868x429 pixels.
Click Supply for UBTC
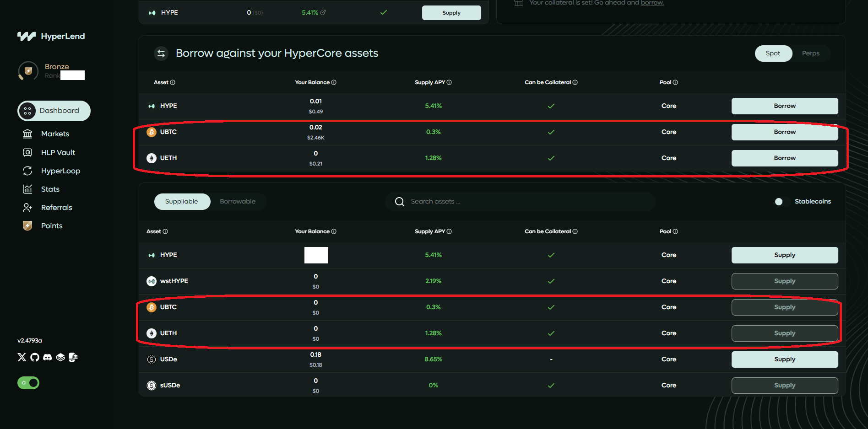click(x=785, y=307)
